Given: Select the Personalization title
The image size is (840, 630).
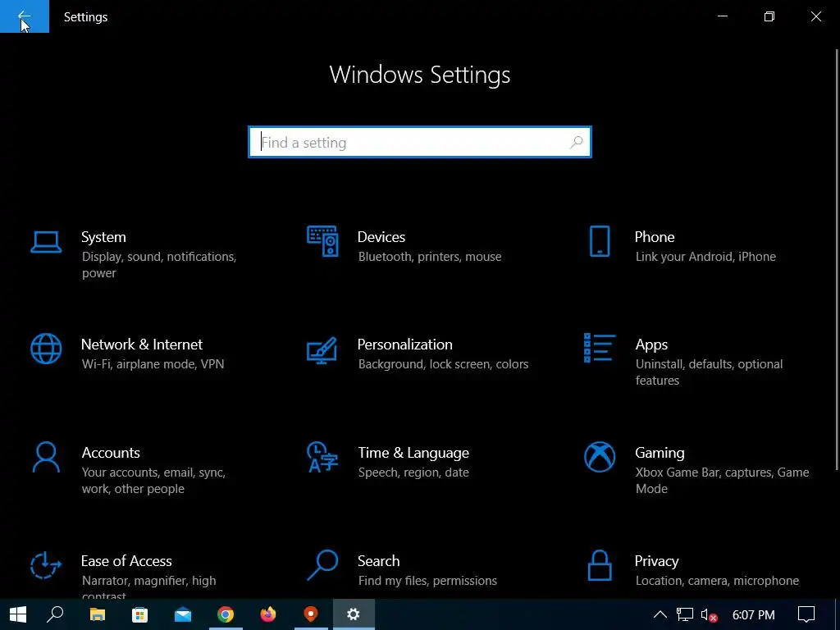Looking at the screenshot, I should (x=404, y=344).
